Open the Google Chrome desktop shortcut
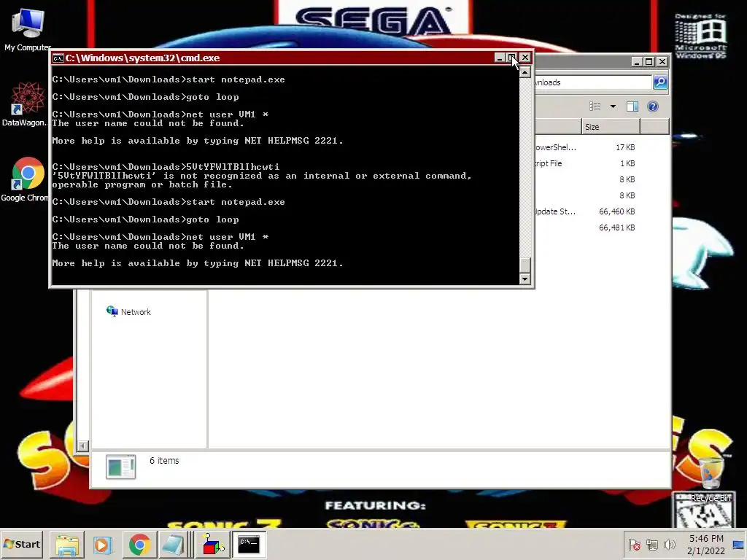Screen dimensions: 747x560 tap(26, 179)
